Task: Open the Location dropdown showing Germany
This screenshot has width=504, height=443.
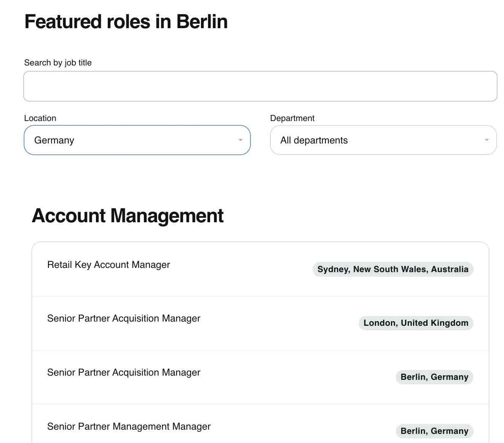Action: tap(137, 140)
